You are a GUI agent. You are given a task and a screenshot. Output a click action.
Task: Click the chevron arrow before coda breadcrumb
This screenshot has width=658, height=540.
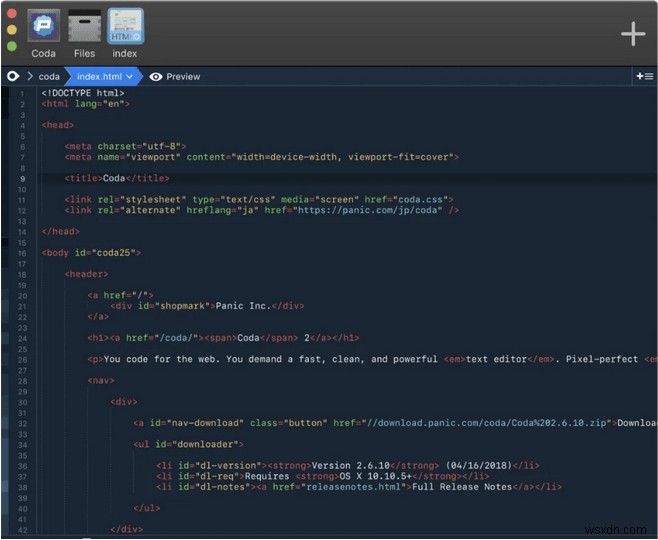click(x=29, y=76)
